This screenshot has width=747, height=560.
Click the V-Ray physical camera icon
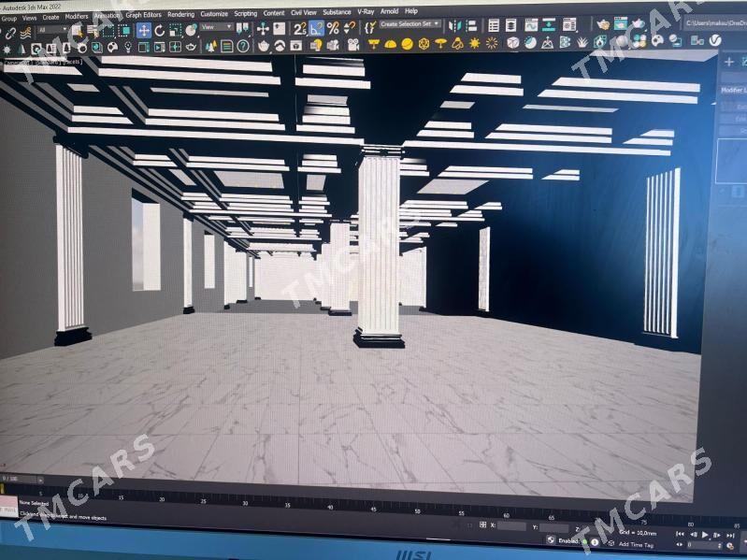(353, 45)
